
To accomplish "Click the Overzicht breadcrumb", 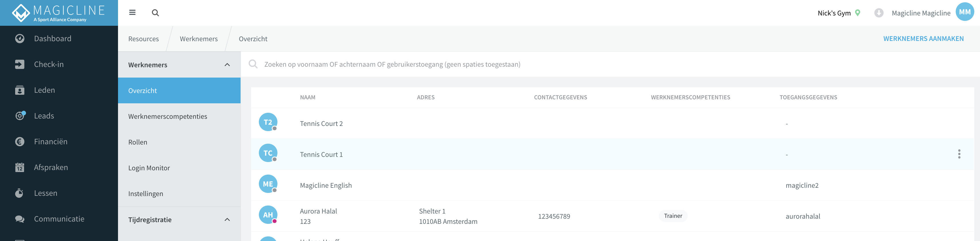I will click(253, 39).
